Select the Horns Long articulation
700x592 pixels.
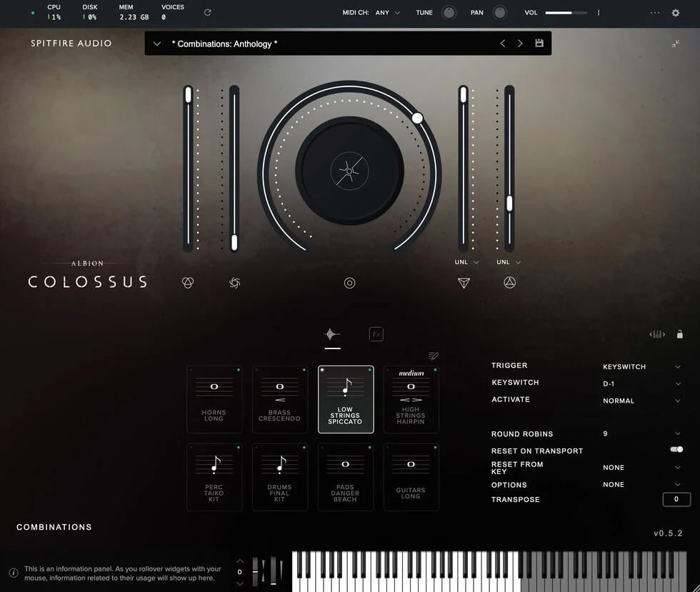[x=214, y=400]
